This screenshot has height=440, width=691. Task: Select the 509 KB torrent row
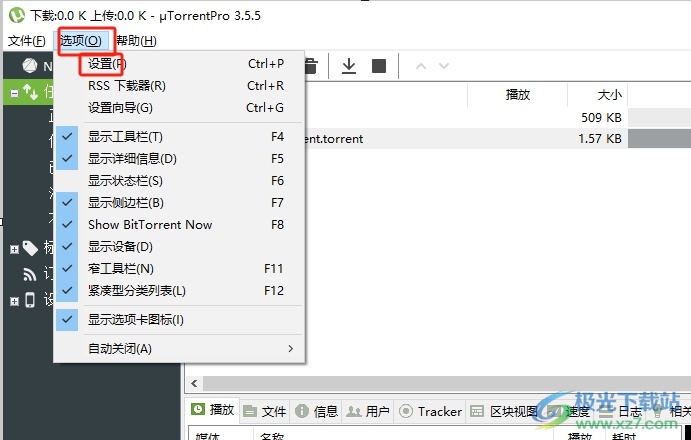click(x=498, y=118)
